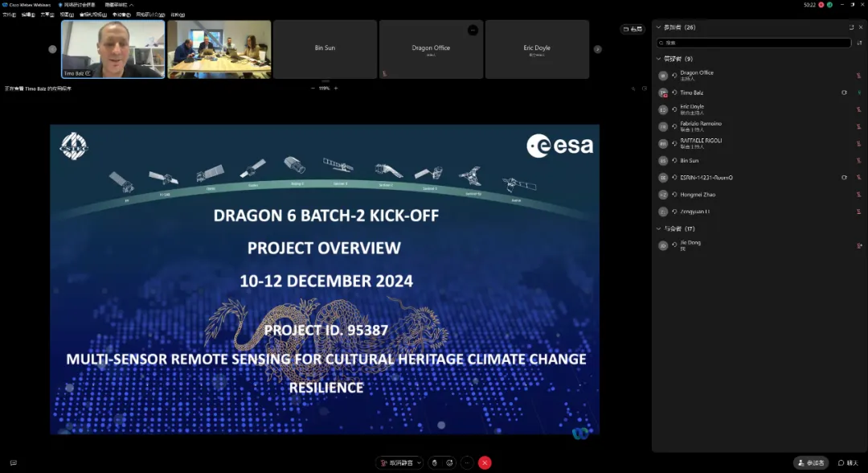Viewport: 868px width, 473px height.
Task: Toggle the Chat panel button
Action: pos(848,463)
